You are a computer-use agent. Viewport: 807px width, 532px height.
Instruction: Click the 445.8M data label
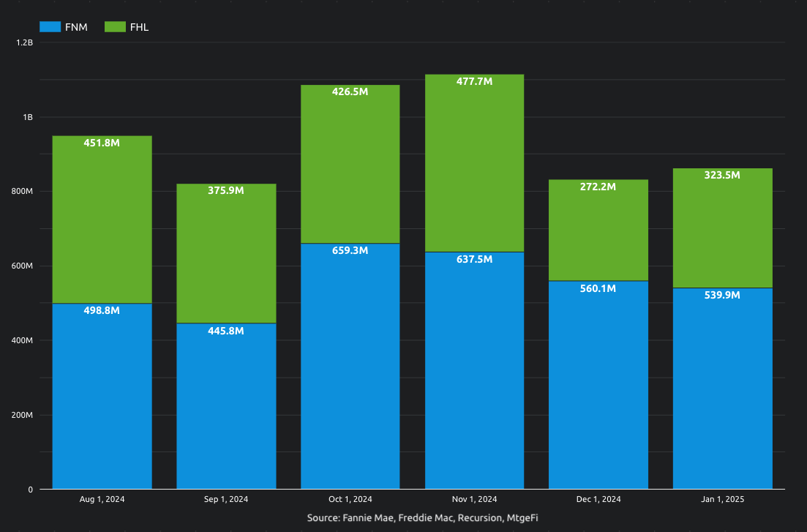point(226,331)
